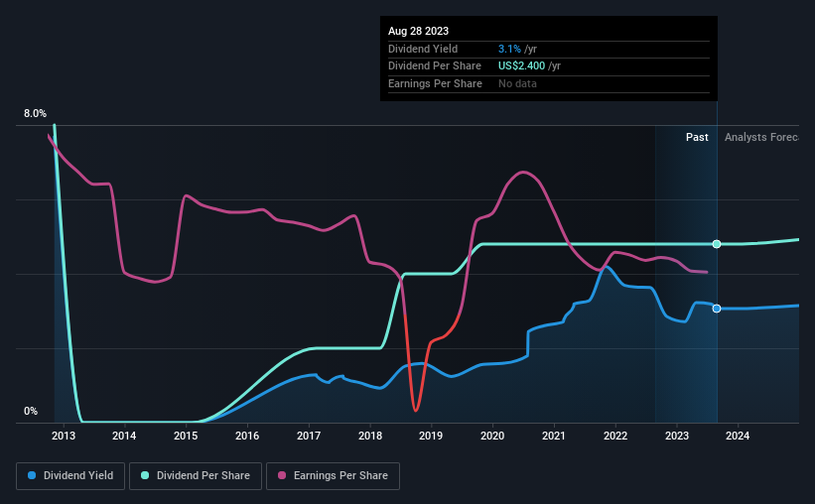Select the Analysts Forecast region label
Image resolution: width=815 pixels, height=504 pixels.
[761, 137]
